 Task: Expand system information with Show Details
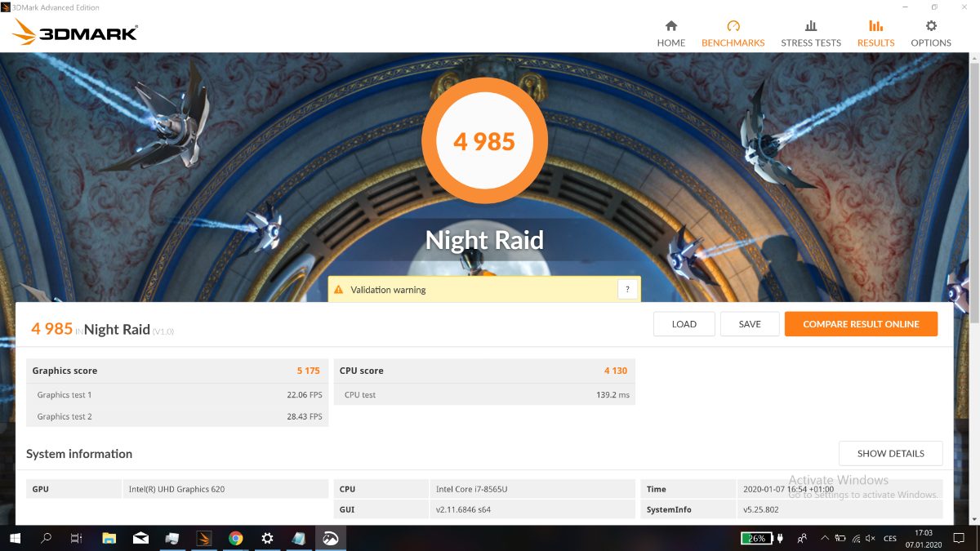click(x=890, y=453)
